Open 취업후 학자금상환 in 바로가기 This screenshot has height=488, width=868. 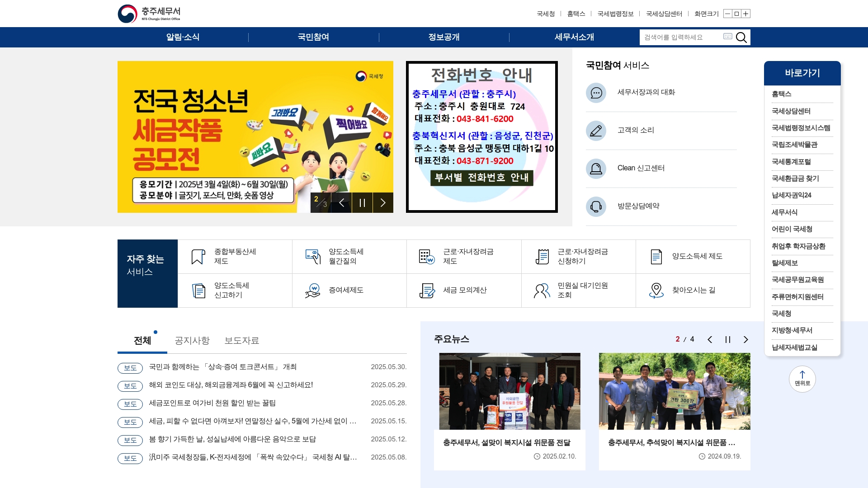coord(798,247)
